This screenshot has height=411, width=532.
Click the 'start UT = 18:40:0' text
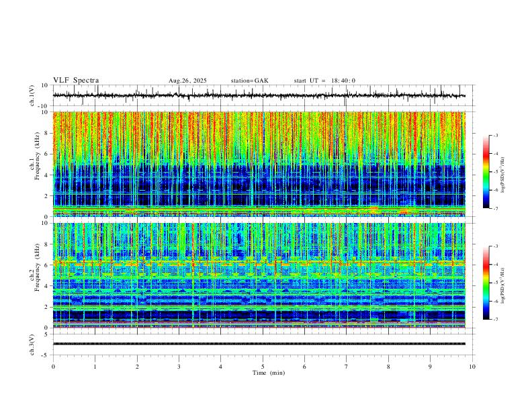click(x=324, y=81)
